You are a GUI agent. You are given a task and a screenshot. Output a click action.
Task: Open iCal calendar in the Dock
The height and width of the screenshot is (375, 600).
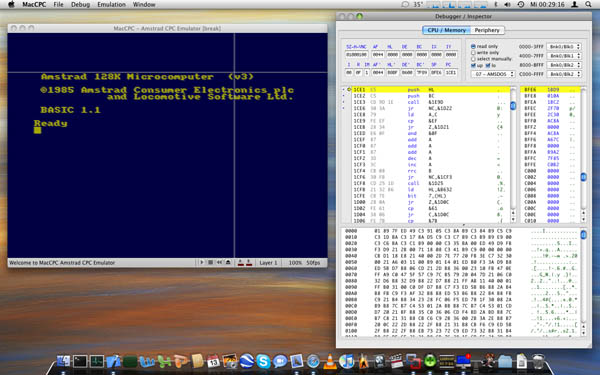point(213,361)
